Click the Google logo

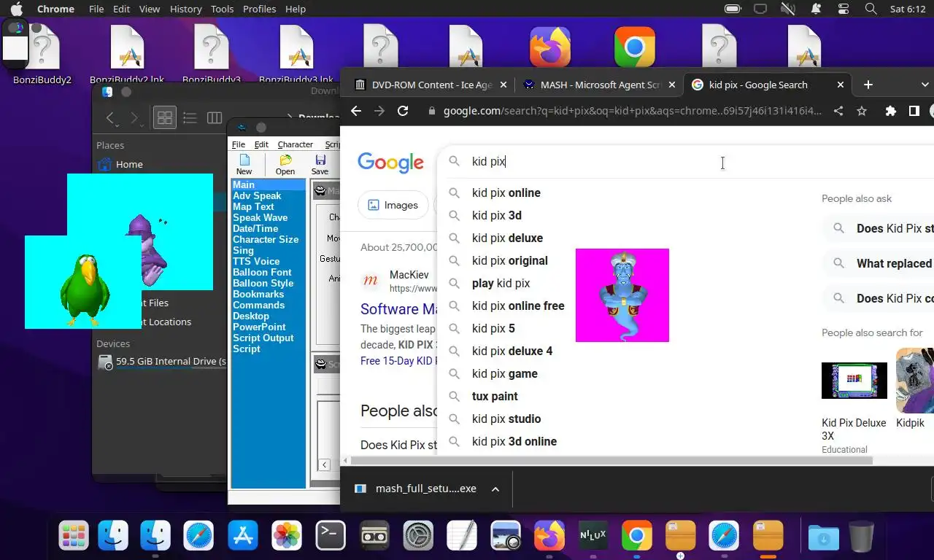[x=390, y=163]
